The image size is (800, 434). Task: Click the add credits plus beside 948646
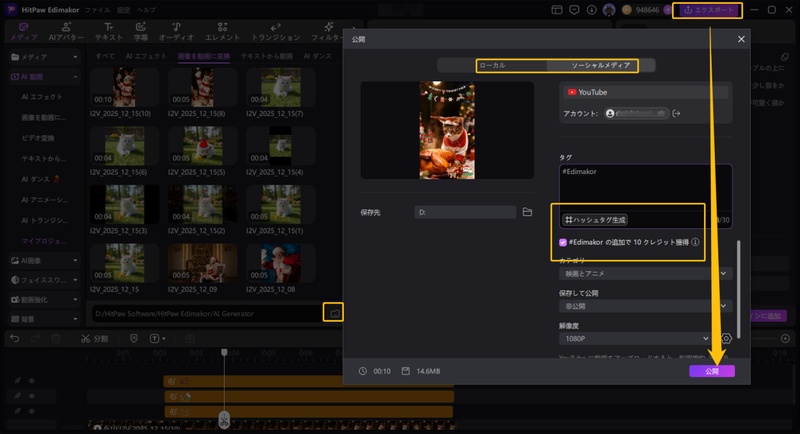point(667,10)
